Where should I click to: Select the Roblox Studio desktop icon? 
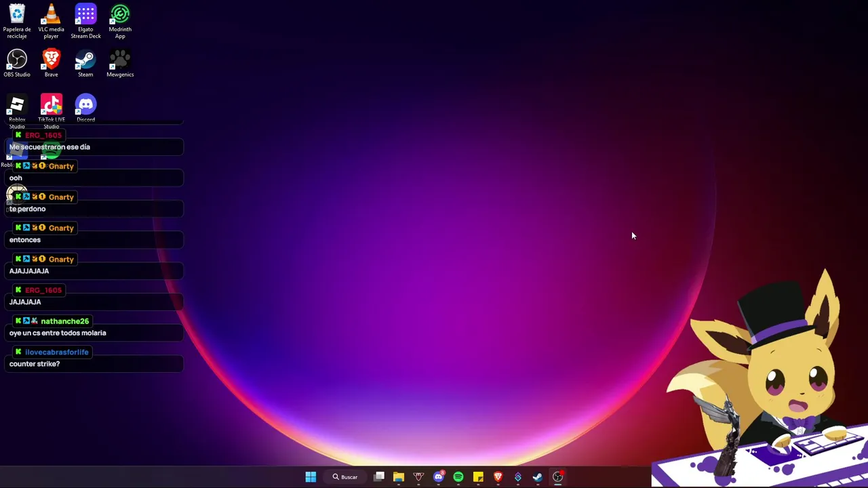(17, 111)
